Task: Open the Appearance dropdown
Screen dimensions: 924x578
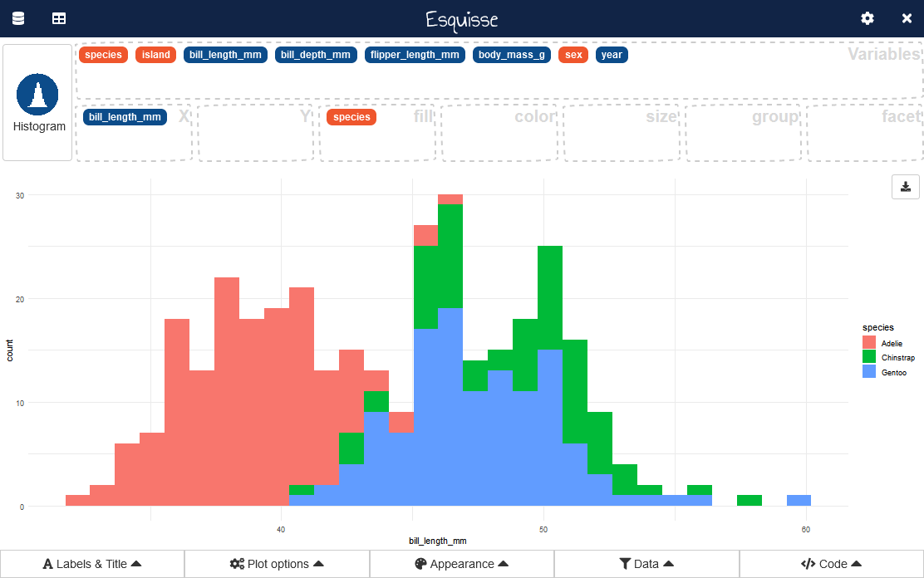Action: tap(462, 564)
